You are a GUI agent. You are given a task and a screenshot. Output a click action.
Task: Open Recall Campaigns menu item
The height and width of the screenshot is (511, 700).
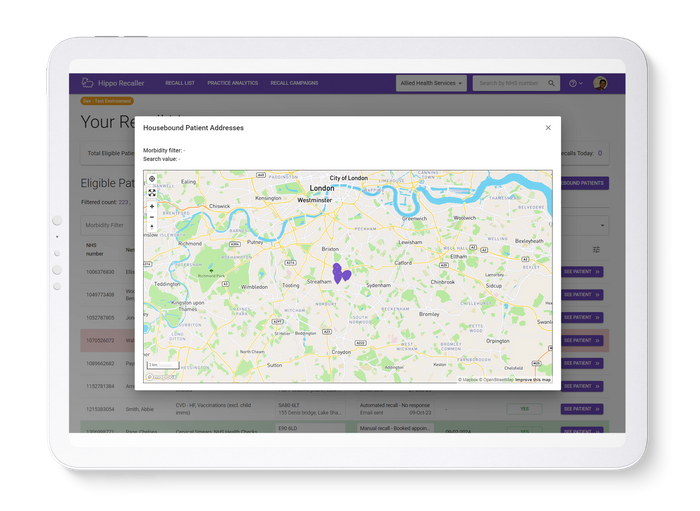294,83
